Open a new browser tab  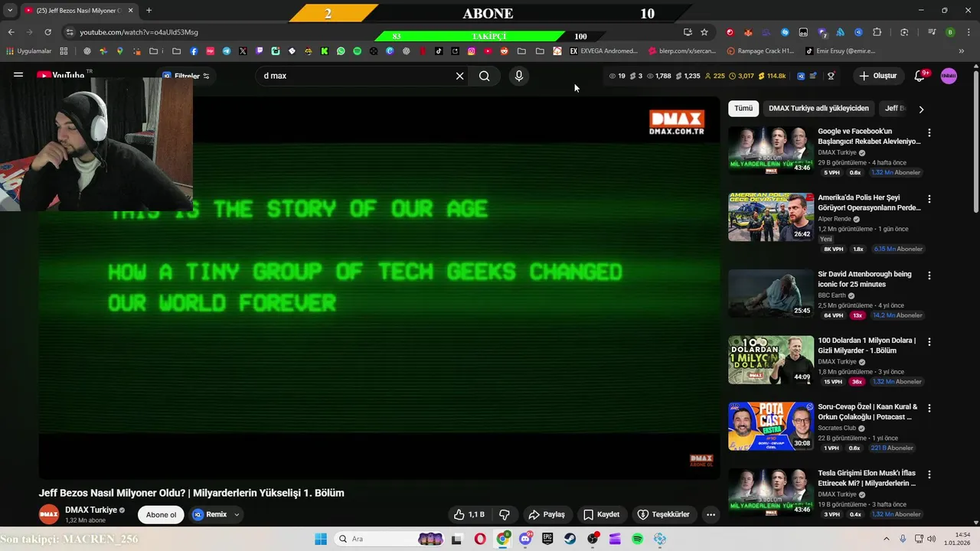click(149, 11)
